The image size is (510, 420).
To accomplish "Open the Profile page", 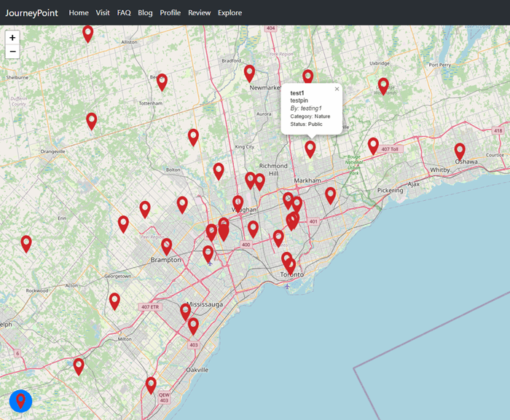I will (x=170, y=12).
